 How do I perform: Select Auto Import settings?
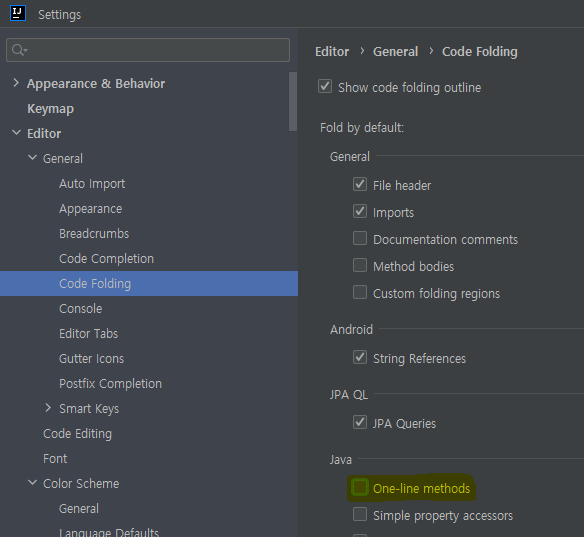pos(92,184)
